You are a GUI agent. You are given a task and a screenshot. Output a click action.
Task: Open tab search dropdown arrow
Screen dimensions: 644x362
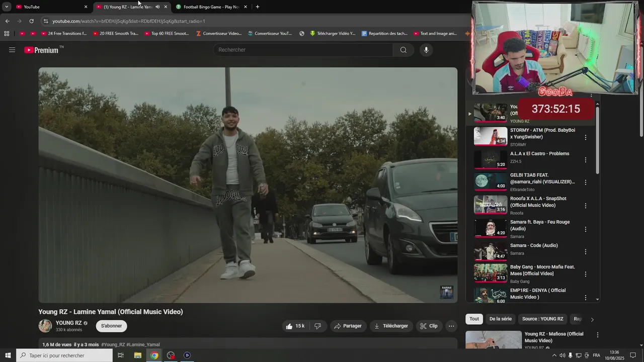[7, 7]
